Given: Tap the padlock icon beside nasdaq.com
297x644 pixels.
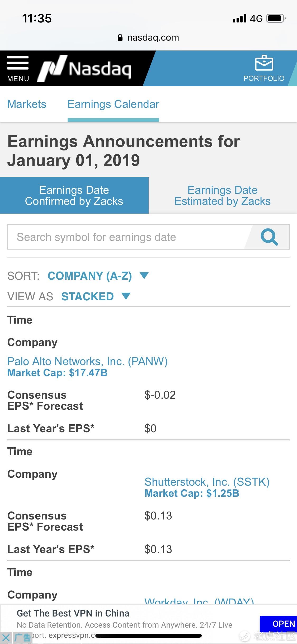Looking at the screenshot, I should (x=120, y=38).
